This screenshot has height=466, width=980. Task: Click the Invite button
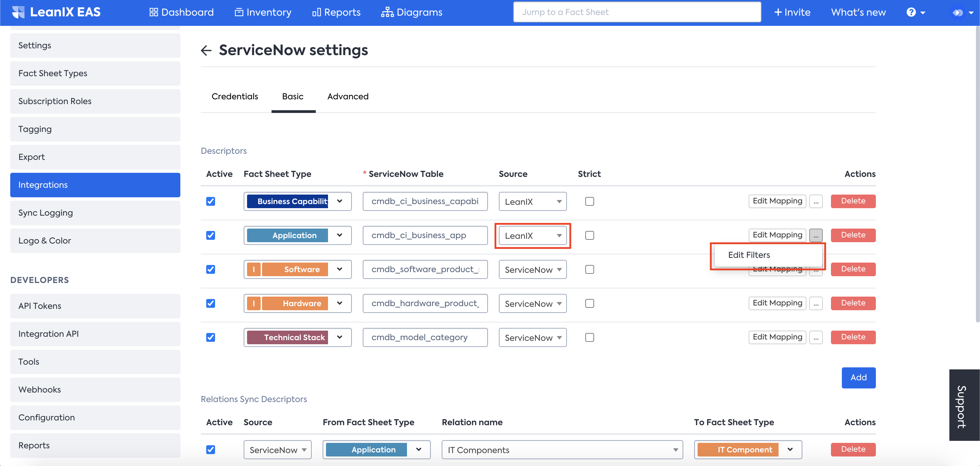pos(792,12)
